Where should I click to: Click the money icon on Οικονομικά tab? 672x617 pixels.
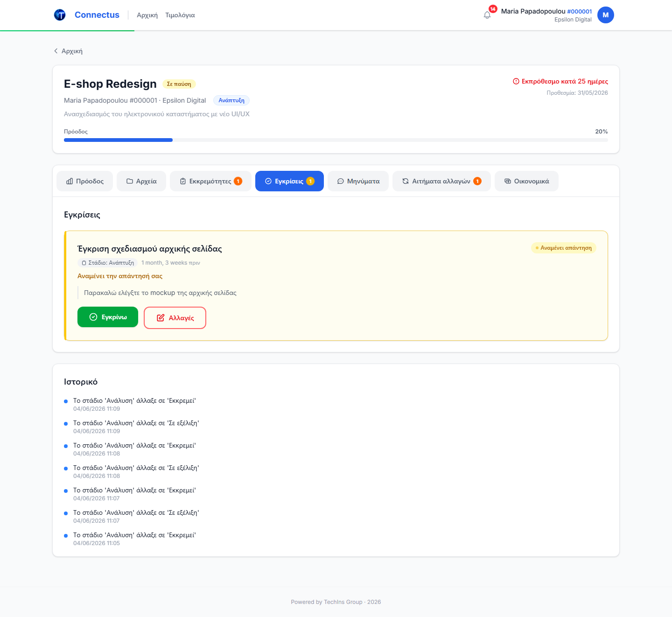pos(508,181)
